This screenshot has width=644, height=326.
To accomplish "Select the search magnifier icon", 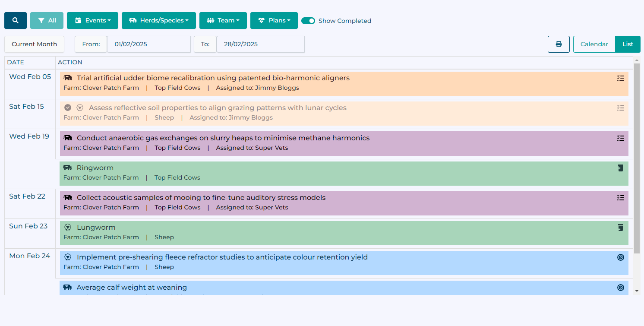I will 15,20.
